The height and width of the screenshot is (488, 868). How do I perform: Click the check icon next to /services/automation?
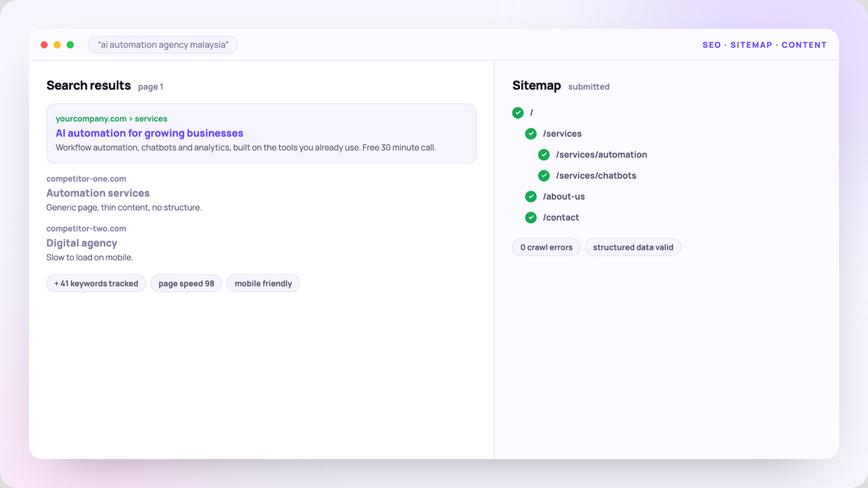544,155
